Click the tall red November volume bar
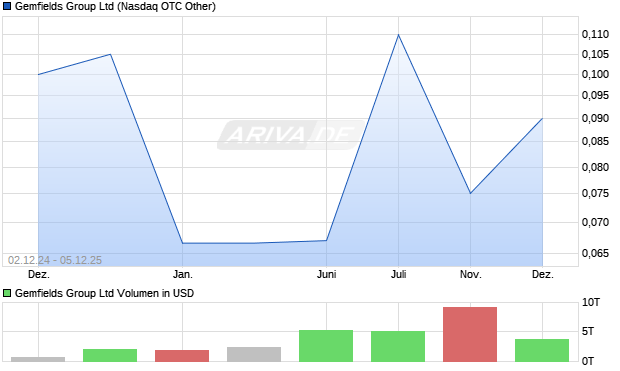The width and height of the screenshot is (620, 371). pos(470,334)
